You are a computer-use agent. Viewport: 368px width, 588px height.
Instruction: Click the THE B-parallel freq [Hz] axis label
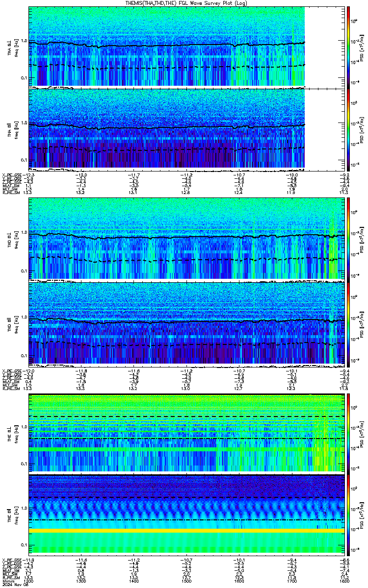(x=16, y=514)
